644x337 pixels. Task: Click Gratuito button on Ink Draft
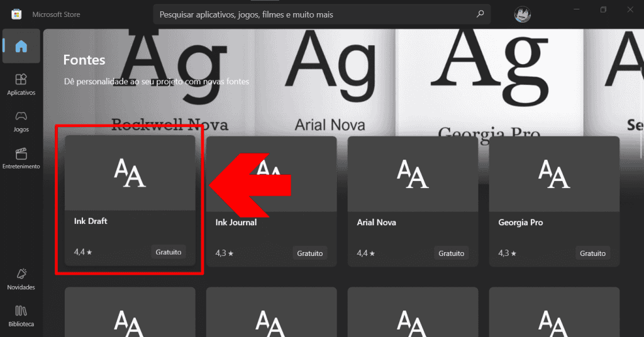(168, 252)
